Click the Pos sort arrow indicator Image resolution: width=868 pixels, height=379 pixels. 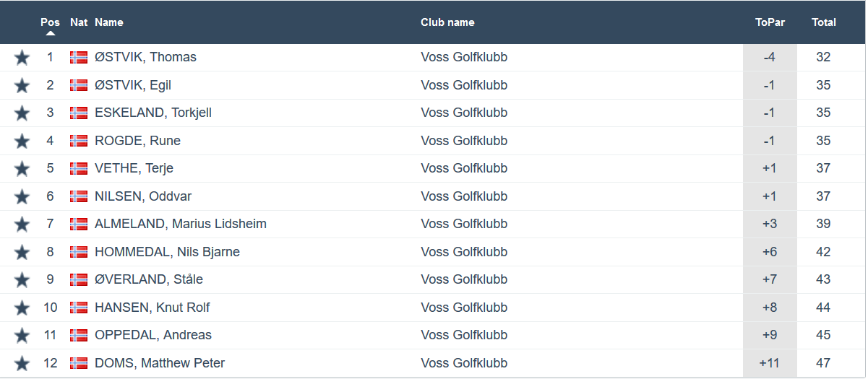(51, 33)
